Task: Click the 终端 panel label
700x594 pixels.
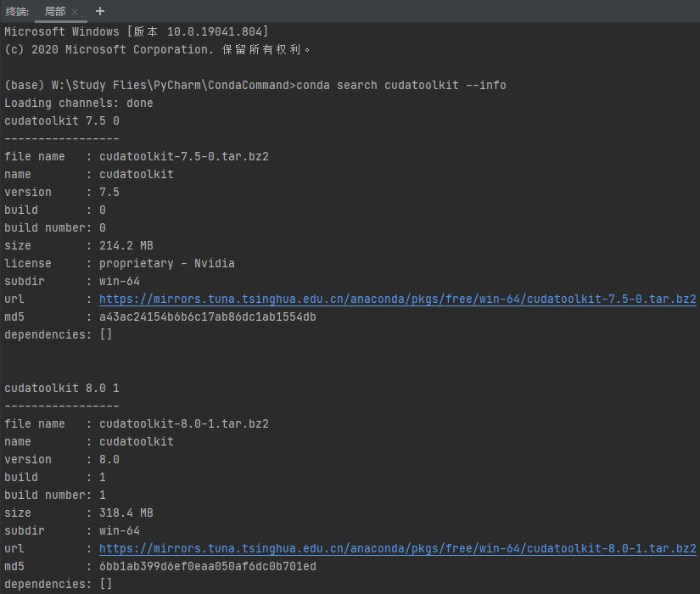Action: click(18, 12)
